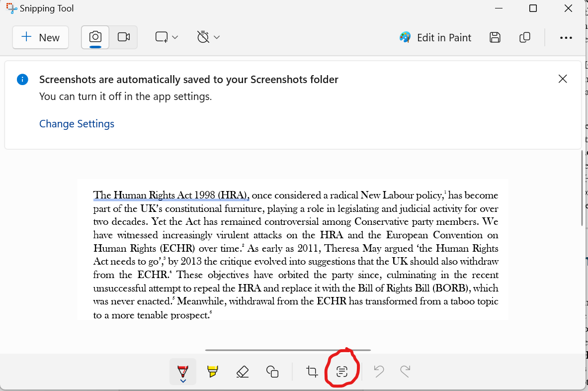The width and height of the screenshot is (588, 391).
Task: Open the delay timer dropdown
Action: click(208, 37)
